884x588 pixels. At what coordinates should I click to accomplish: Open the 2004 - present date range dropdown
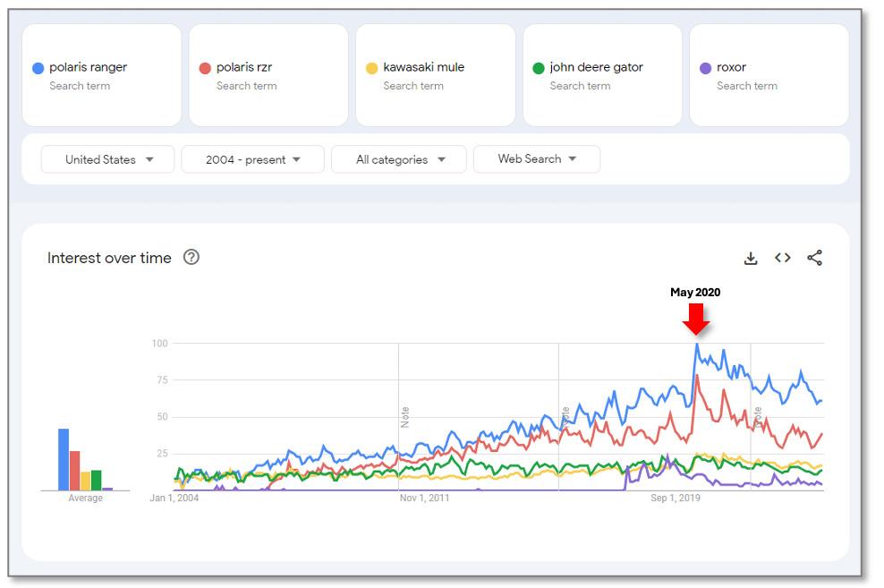(252, 159)
